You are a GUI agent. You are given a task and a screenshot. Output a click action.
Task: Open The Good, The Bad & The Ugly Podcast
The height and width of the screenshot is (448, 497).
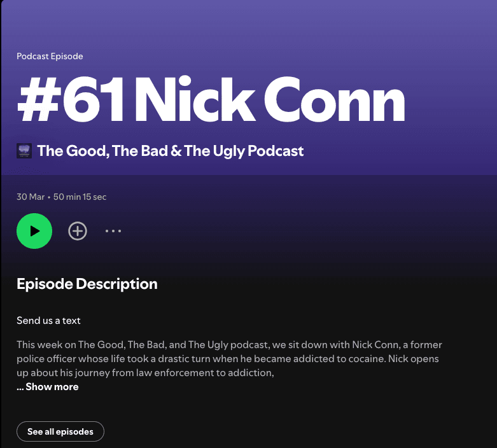point(170,151)
